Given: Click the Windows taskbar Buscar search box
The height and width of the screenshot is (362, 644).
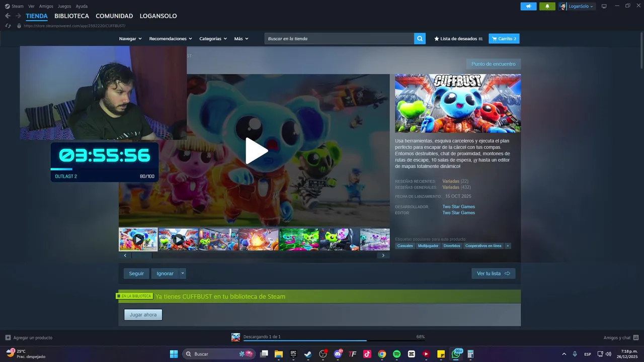Looking at the screenshot, I should click(219, 354).
